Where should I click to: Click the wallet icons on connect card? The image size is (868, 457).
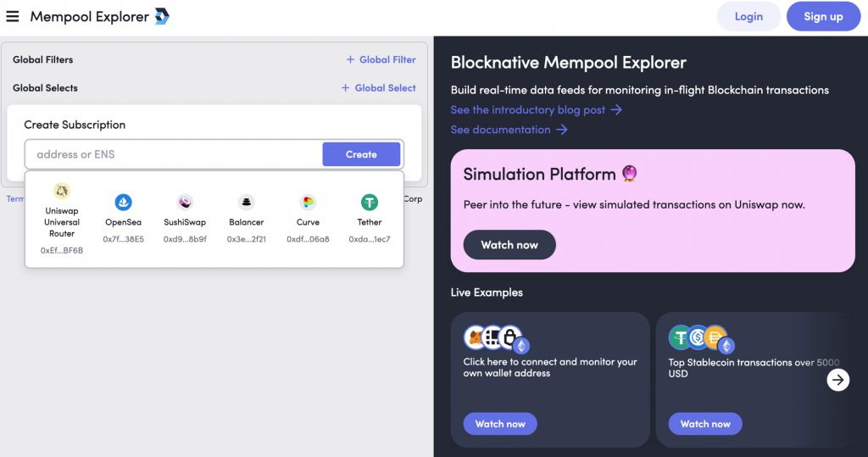coord(497,338)
